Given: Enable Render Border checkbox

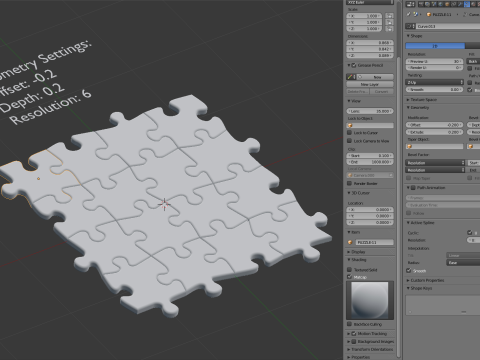Looking at the screenshot, I should (x=349, y=183).
